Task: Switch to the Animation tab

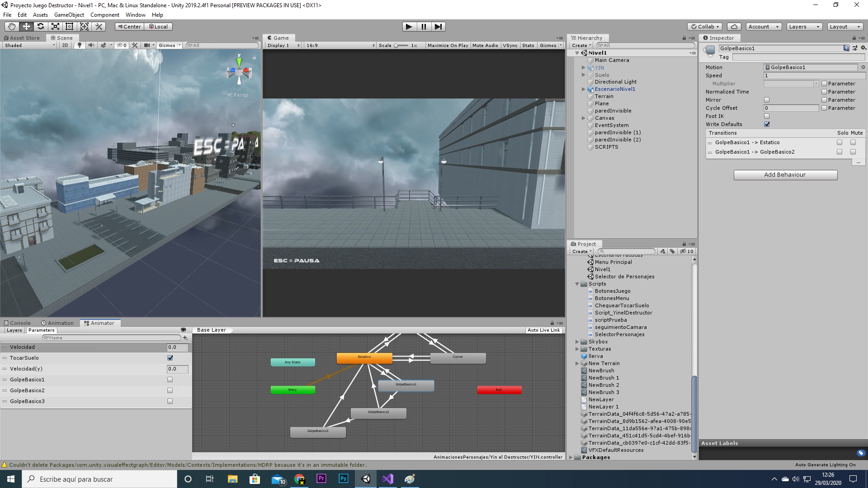Action: coord(57,323)
